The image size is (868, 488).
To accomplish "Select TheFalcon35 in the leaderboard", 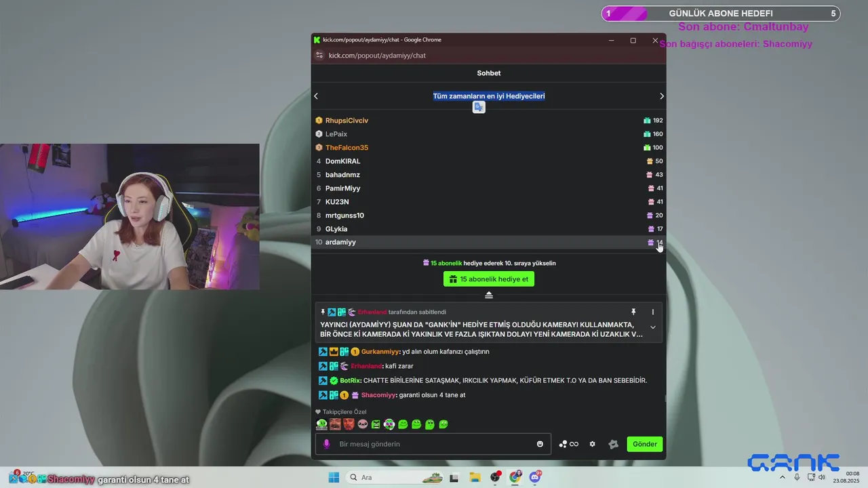I will (x=347, y=148).
